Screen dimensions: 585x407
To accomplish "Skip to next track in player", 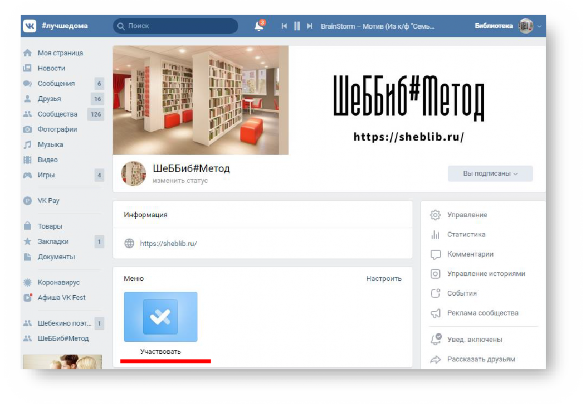I will click(309, 26).
